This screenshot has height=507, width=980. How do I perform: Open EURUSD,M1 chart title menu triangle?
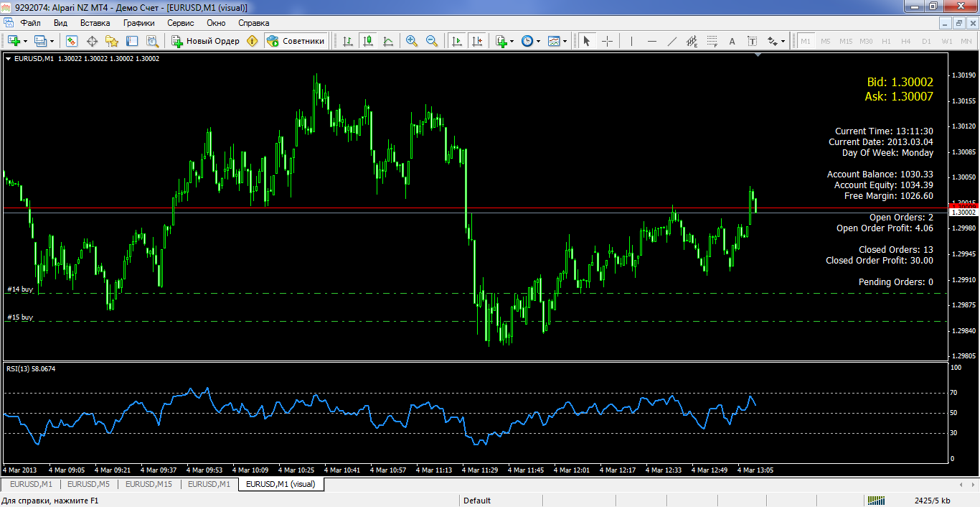point(8,58)
